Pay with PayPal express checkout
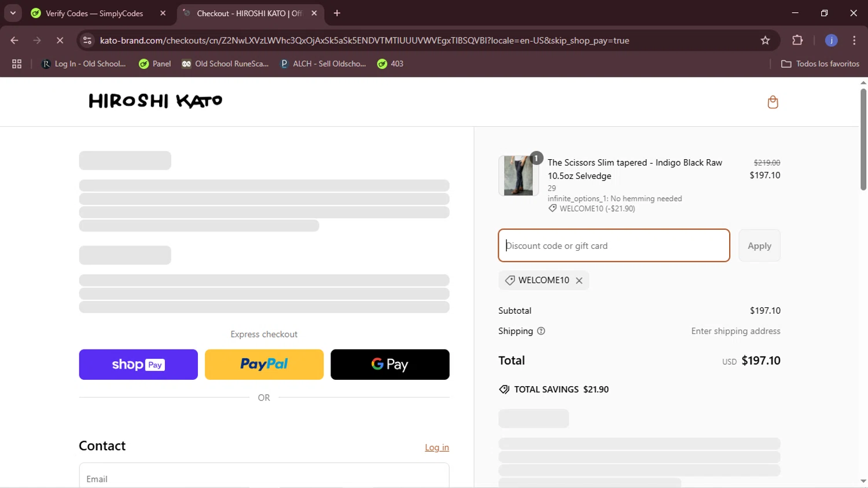Image resolution: width=868 pixels, height=488 pixels. tap(264, 365)
